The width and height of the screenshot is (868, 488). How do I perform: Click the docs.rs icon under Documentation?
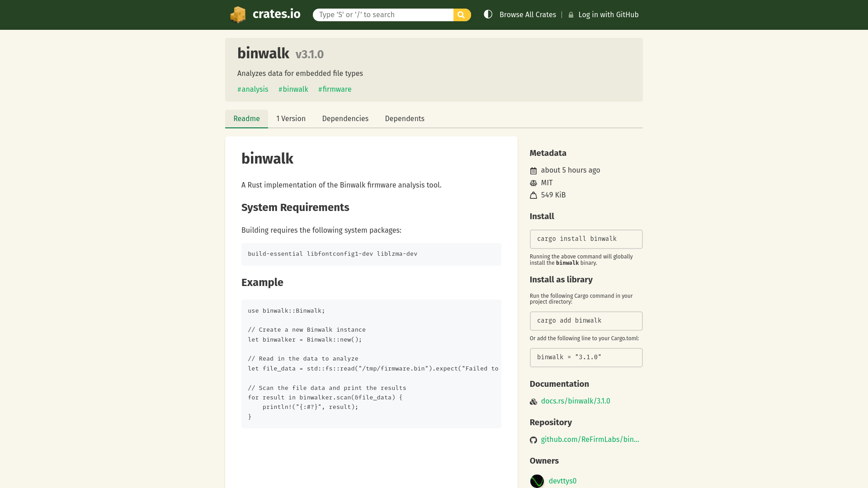pyautogui.click(x=533, y=402)
